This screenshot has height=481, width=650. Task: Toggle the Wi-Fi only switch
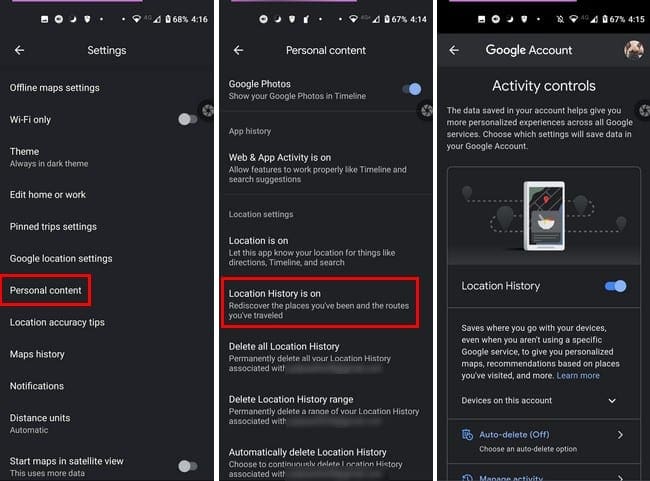[187, 119]
